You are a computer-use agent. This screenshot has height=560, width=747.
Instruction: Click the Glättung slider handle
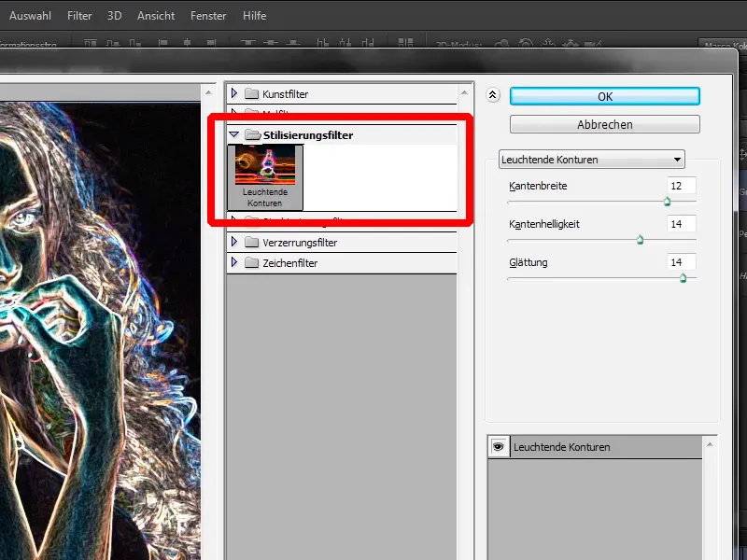pos(683,278)
